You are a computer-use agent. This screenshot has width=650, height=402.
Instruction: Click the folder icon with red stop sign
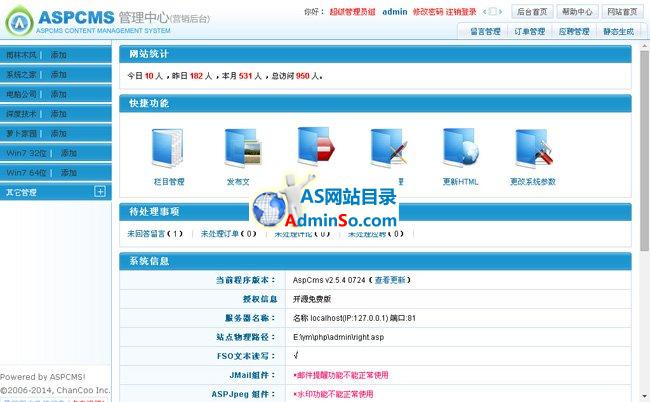tap(316, 146)
